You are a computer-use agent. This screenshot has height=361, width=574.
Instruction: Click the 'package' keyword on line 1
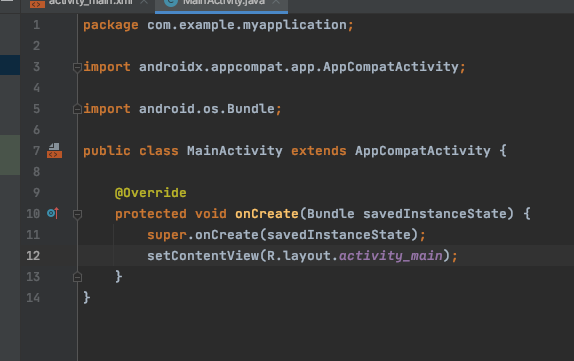111,25
